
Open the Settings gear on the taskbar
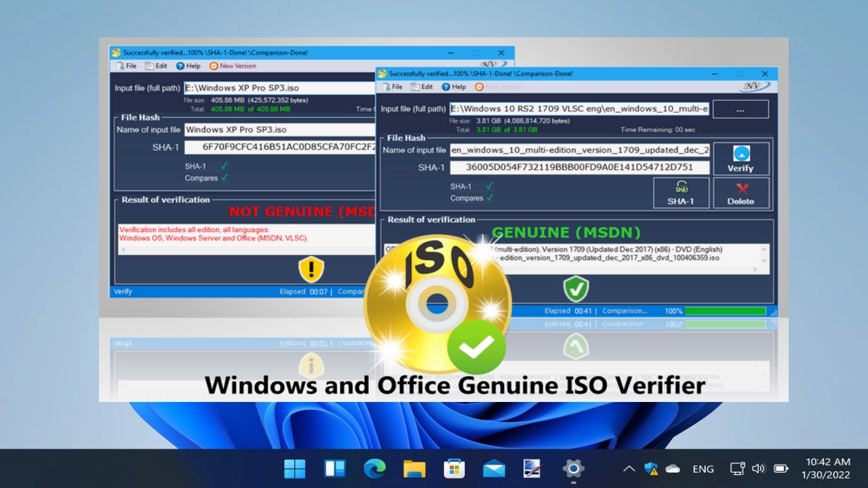click(x=574, y=468)
